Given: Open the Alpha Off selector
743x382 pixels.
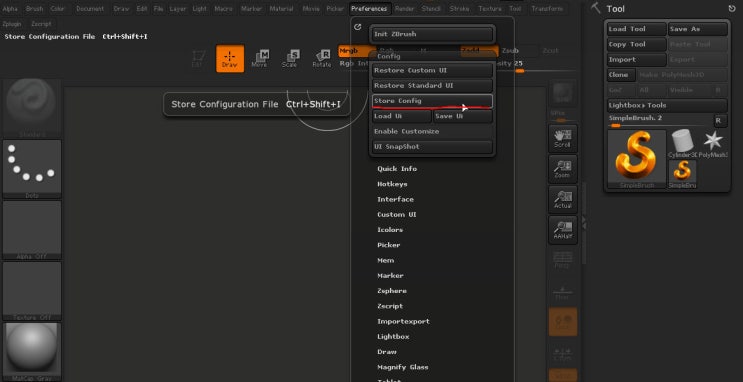Looking at the screenshot, I should coord(32,230).
